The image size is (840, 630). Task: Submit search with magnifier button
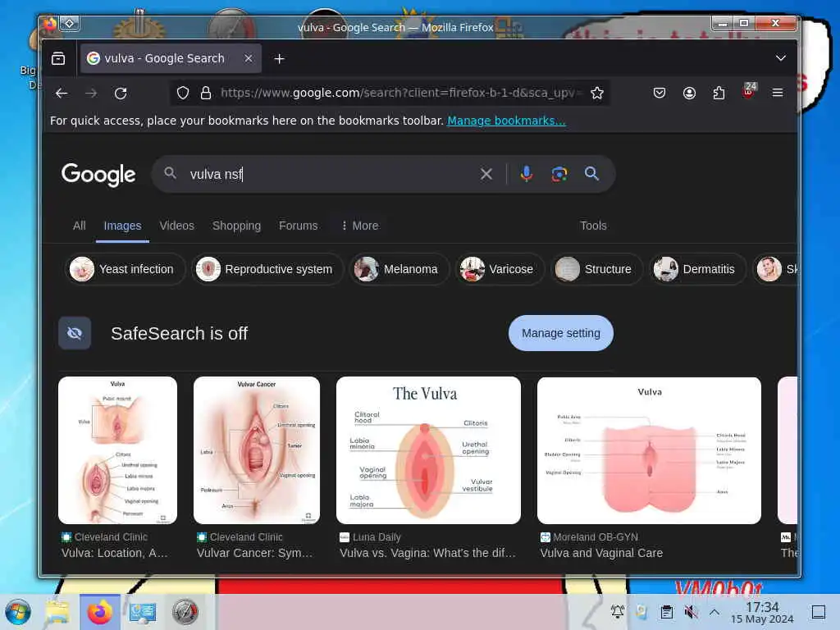tap(592, 174)
